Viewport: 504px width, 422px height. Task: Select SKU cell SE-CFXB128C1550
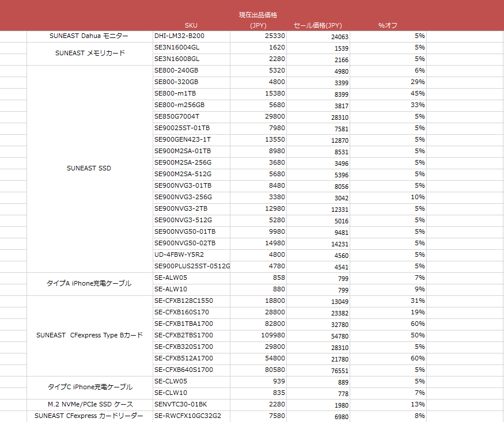tap(192, 301)
